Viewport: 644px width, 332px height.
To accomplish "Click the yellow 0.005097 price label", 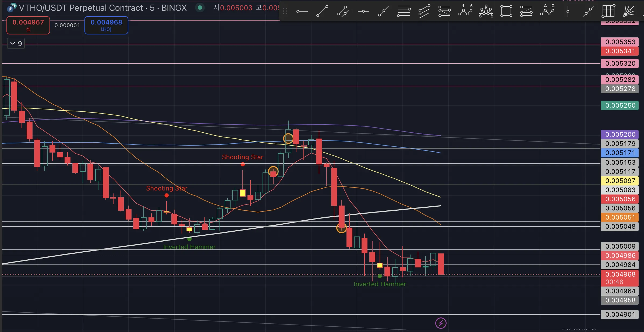I will click(x=620, y=181).
